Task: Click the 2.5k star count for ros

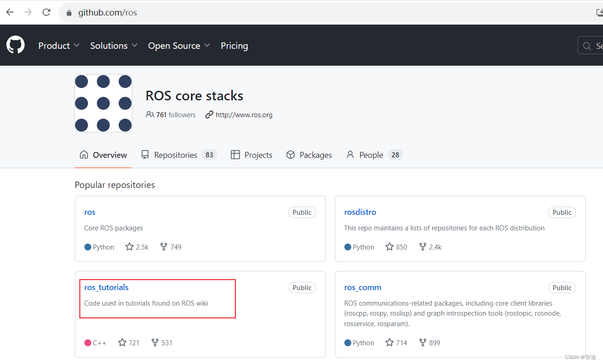Action: (x=142, y=247)
